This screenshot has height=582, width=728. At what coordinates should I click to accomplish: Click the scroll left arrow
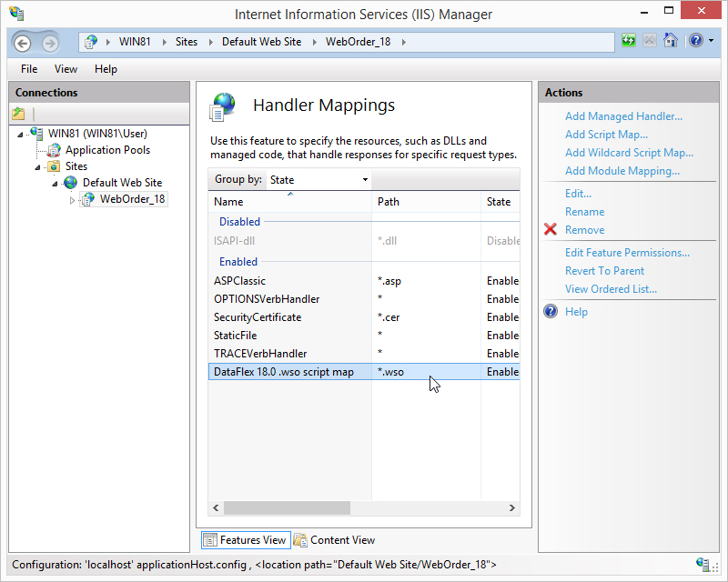click(x=216, y=507)
